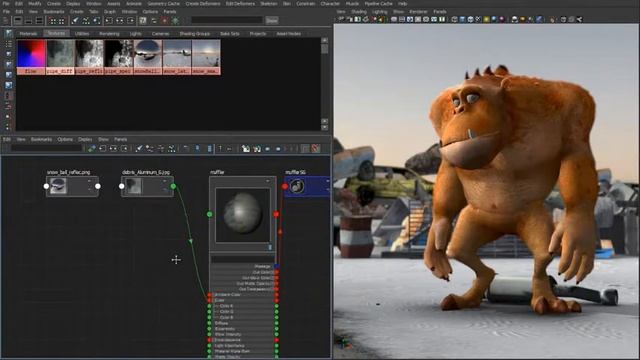
Task: Open the Create Deformers menu
Action: [x=203, y=4]
